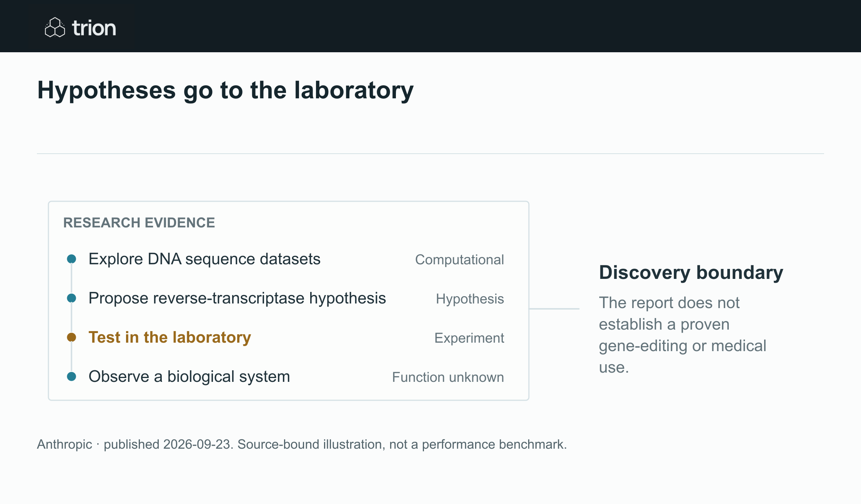Click the 'Function unknown' tag
This screenshot has width=861, height=504.
(x=448, y=377)
